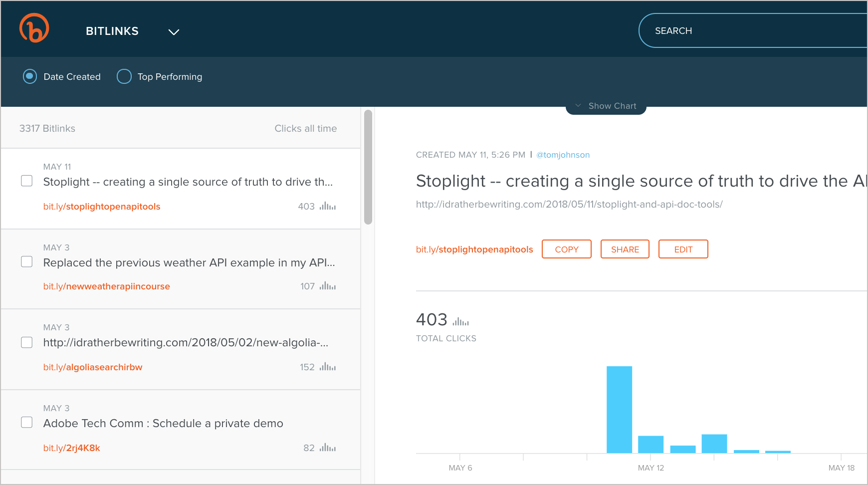Check the Adobe Tech Comm checkbox
Image resolution: width=868 pixels, height=485 pixels.
(x=27, y=422)
